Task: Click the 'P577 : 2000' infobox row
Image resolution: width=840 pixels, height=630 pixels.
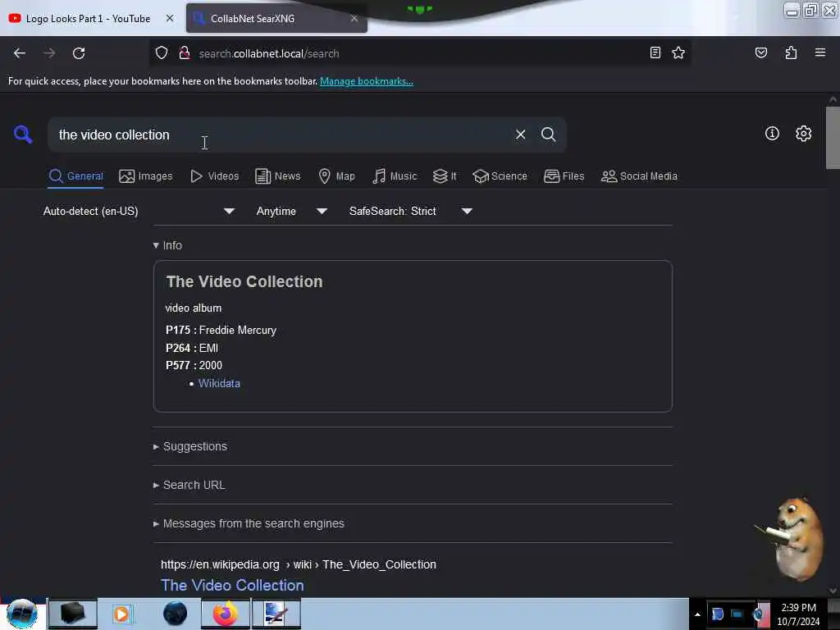Action: (194, 365)
